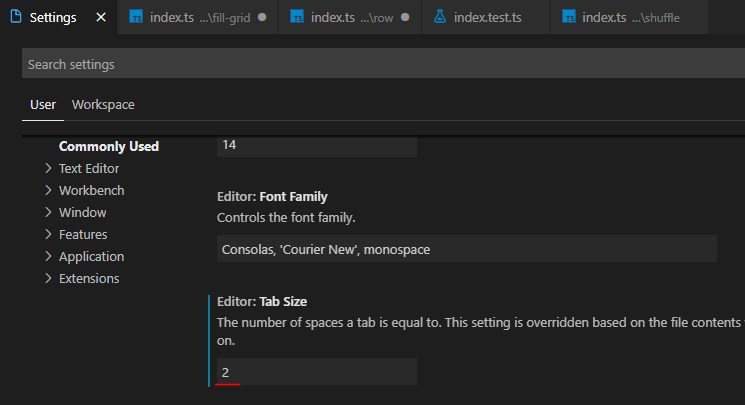The width and height of the screenshot is (745, 405).
Task: Switch to index.ts fill-grid tab
Action: (198, 17)
